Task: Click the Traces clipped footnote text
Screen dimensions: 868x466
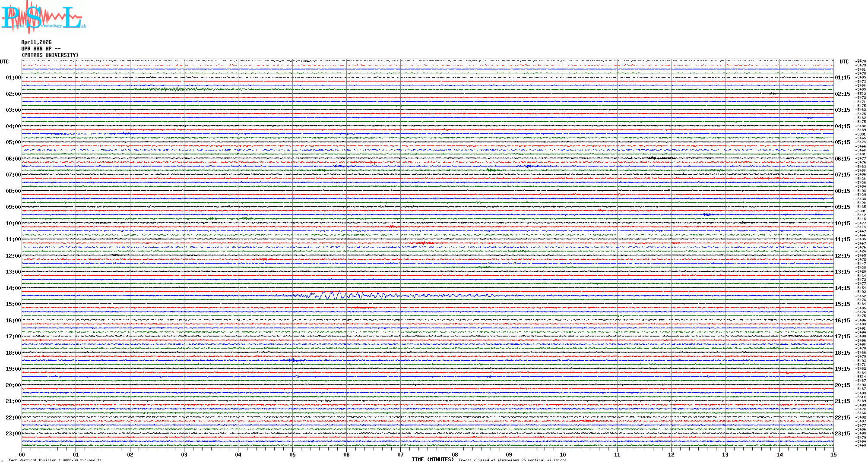Action: (512, 460)
